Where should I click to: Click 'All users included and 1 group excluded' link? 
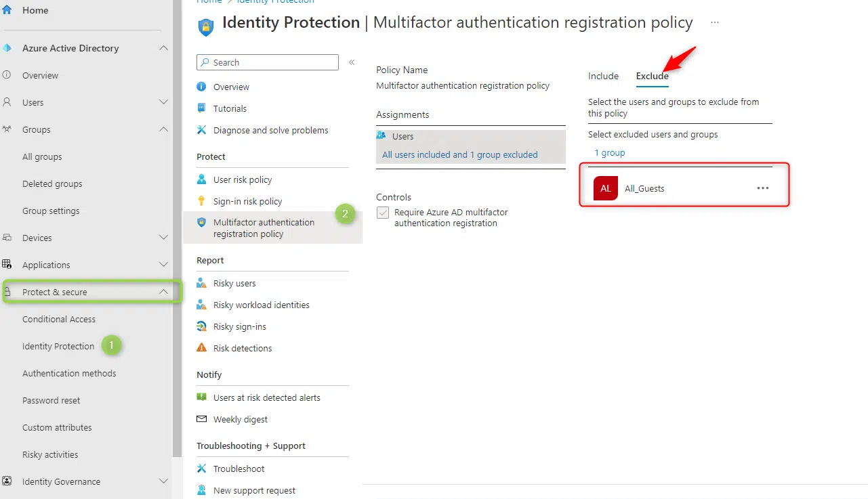pyautogui.click(x=460, y=155)
